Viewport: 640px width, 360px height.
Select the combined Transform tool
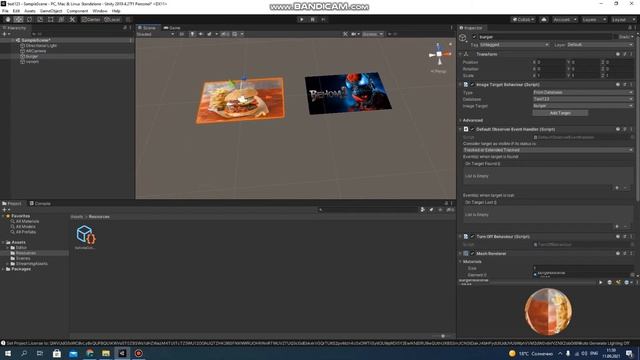[61, 19]
